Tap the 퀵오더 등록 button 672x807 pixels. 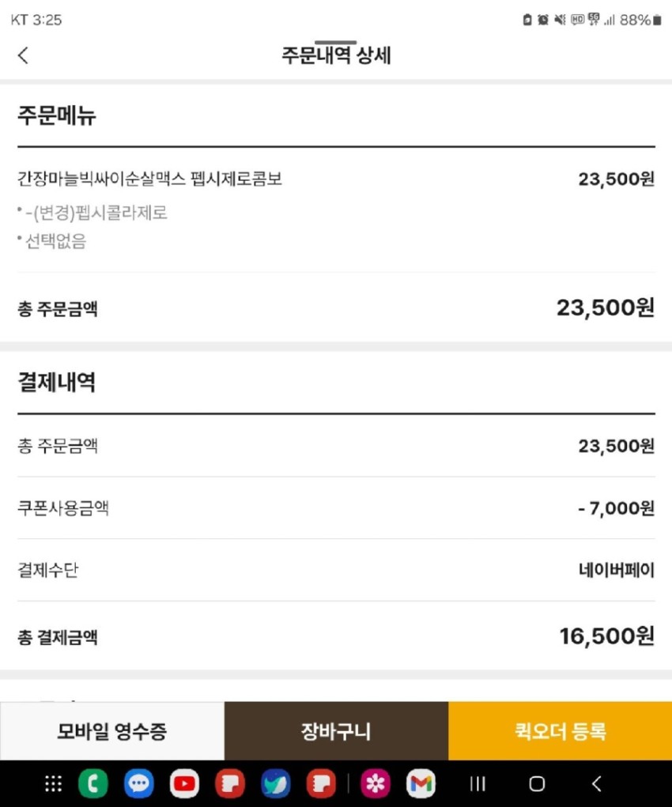coord(561,731)
